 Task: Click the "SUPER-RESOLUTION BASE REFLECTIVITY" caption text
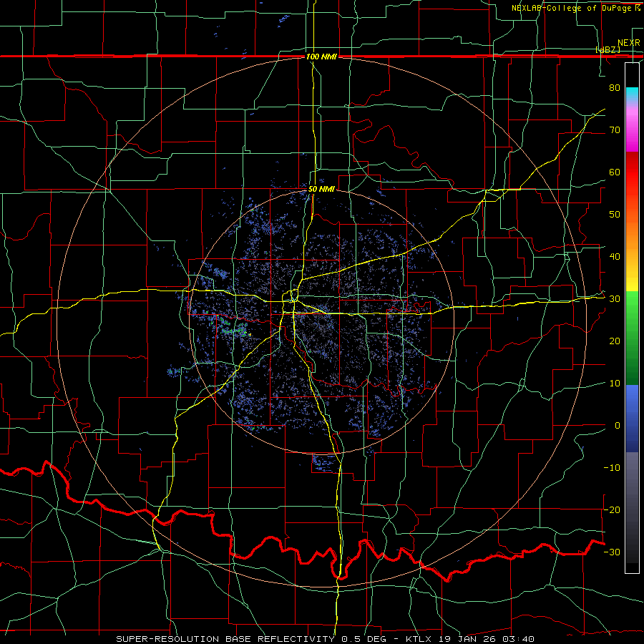(225, 639)
